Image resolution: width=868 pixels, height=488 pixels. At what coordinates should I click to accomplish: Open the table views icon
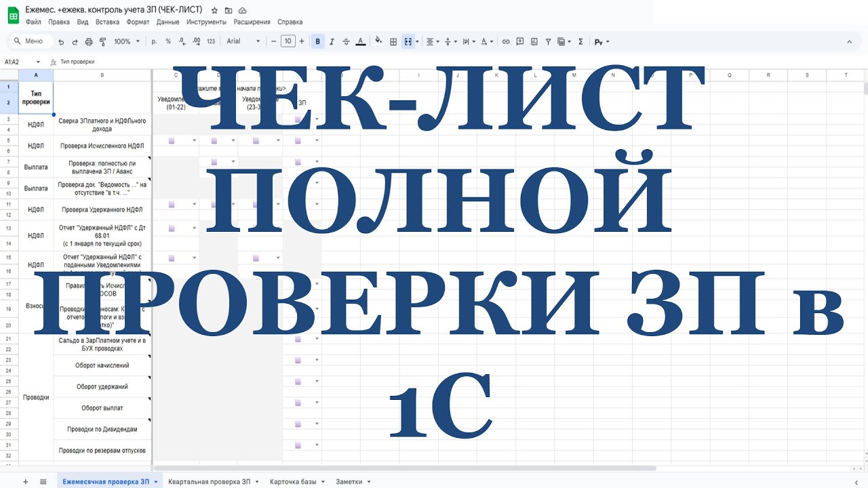pyautogui.click(x=563, y=41)
